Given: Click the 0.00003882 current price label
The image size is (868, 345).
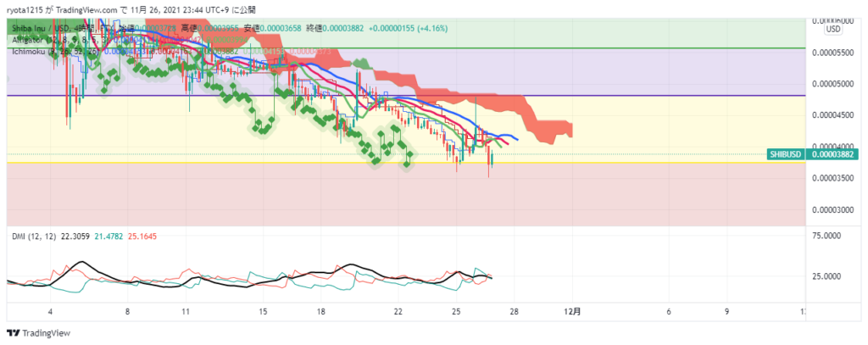Looking at the screenshot, I should 832,153.
